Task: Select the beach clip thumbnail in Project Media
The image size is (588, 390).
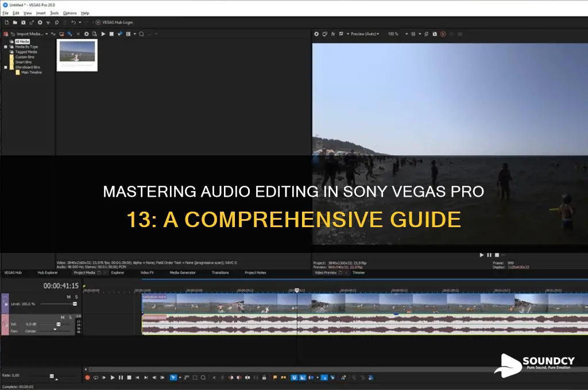Action: 77,55
